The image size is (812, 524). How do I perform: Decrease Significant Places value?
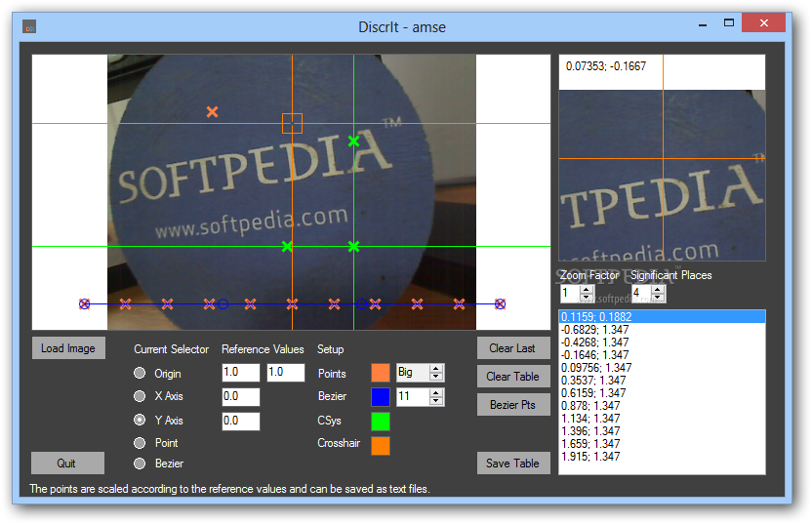tap(658, 298)
